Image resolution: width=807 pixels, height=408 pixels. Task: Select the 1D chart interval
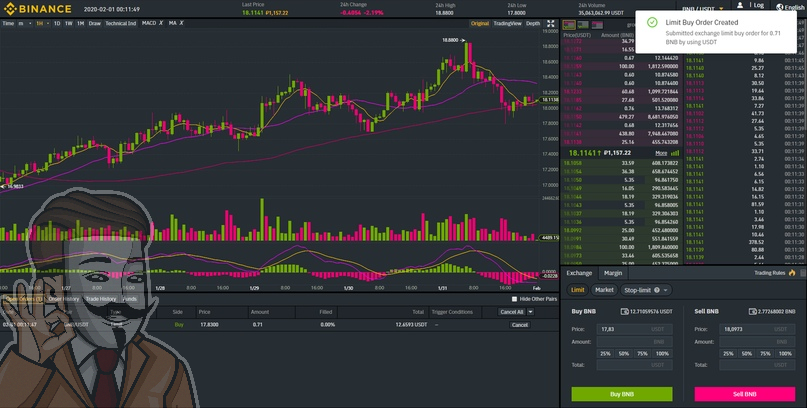click(x=57, y=24)
